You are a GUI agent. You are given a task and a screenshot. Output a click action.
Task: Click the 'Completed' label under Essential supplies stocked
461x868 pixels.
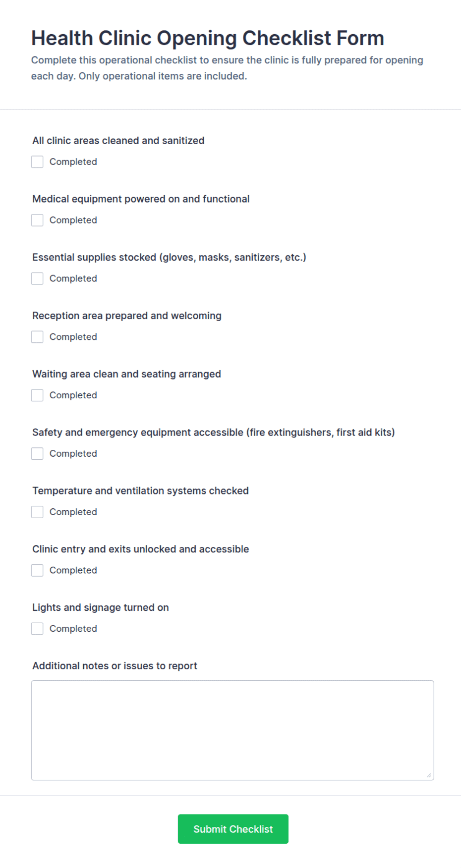point(73,278)
